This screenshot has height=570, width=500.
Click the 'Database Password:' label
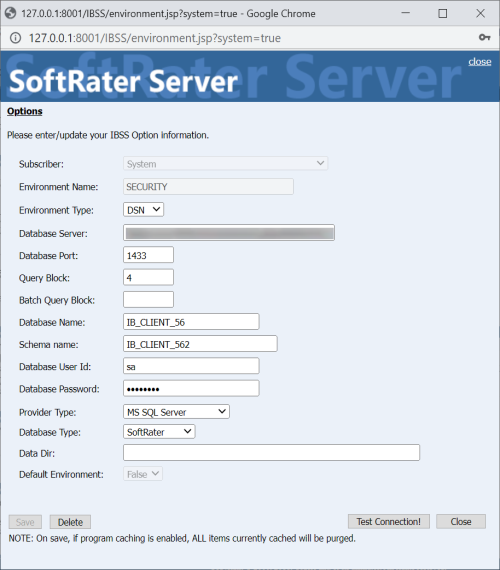point(59,389)
